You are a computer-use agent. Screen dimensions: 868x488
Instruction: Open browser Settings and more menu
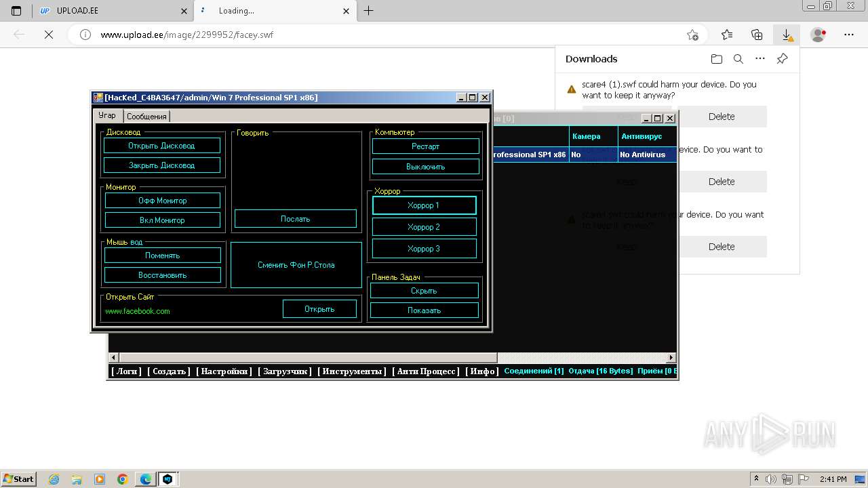[x=849, y=35]
